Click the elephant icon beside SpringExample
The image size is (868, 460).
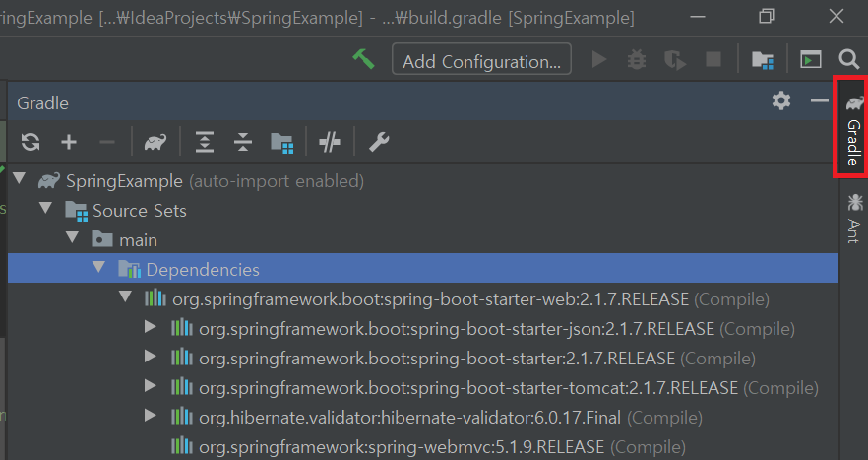pyautogui.click(x=49, y=180)
